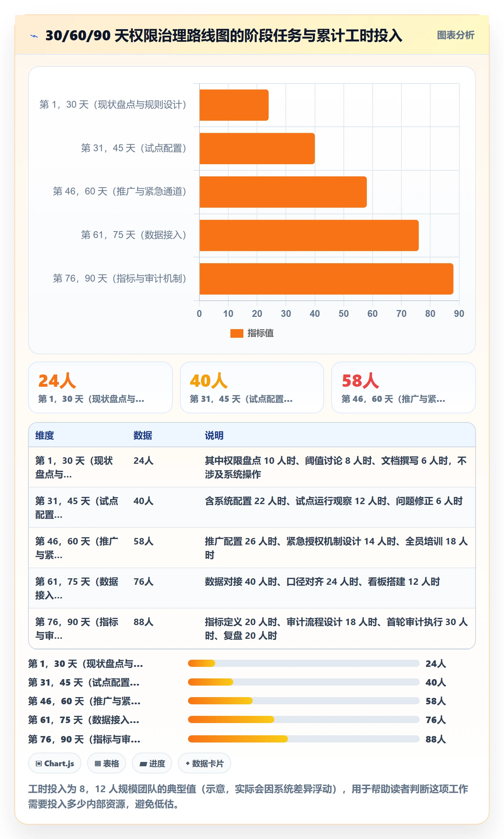Click the description starting with 推广配置 26 人时
504x839 pixels.
(x=336, y=548)
